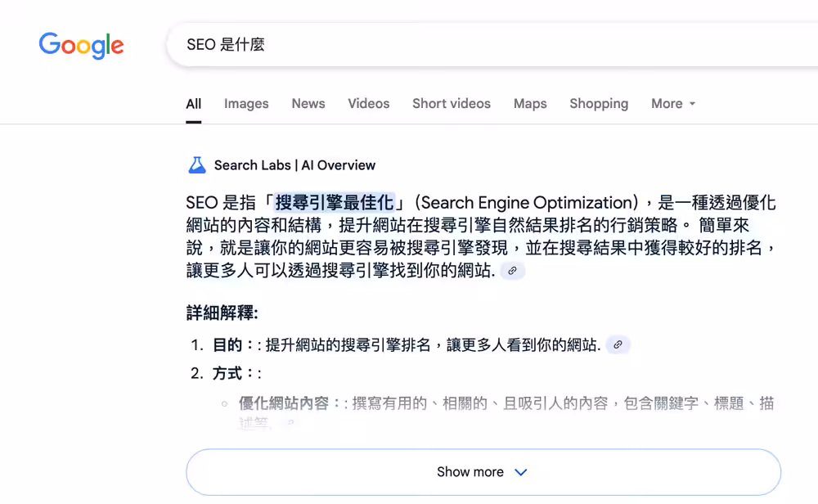The width and height of the screenshot is (818, 504).
Task: Click the Show more chevron arrow
Action: 520,472
